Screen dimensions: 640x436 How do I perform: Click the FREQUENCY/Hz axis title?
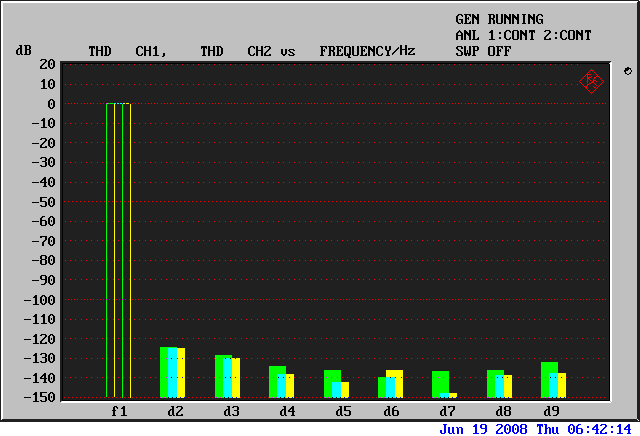tap(367, 51)
